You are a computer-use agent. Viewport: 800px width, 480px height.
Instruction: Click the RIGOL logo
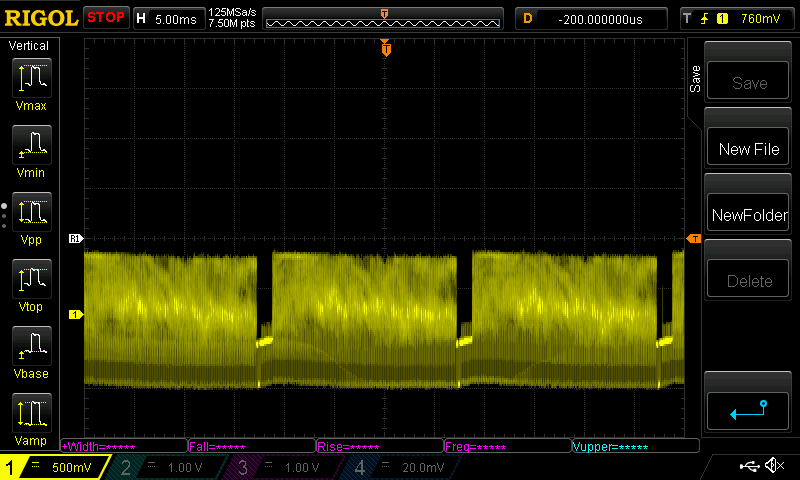coord(41,18)
